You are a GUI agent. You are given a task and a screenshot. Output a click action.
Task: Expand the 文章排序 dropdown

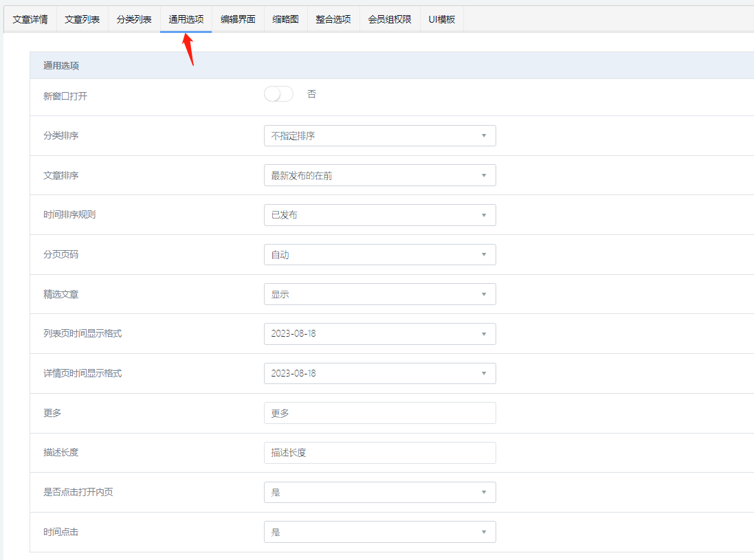pyautogui.click(x=379, y=175)
